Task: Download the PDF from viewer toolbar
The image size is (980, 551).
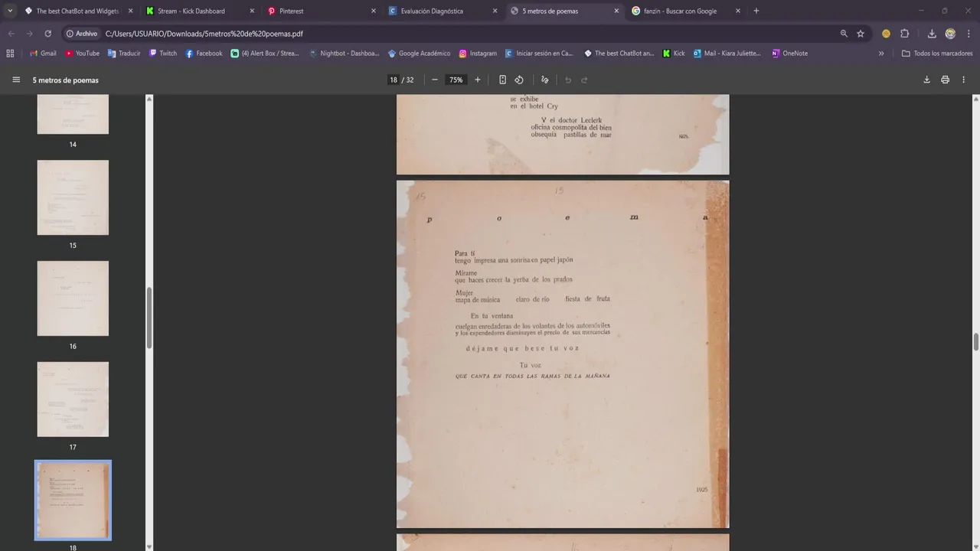Action: (926, 80)
